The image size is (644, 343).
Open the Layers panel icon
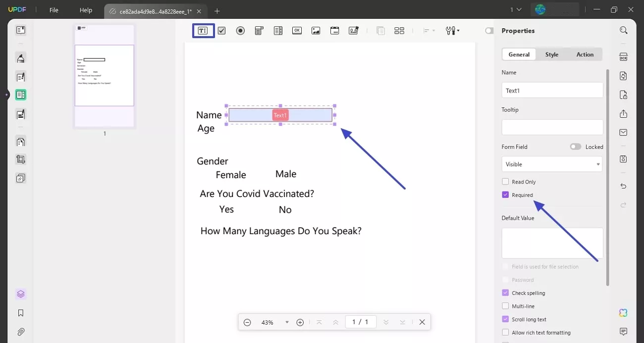pos(20,294)
